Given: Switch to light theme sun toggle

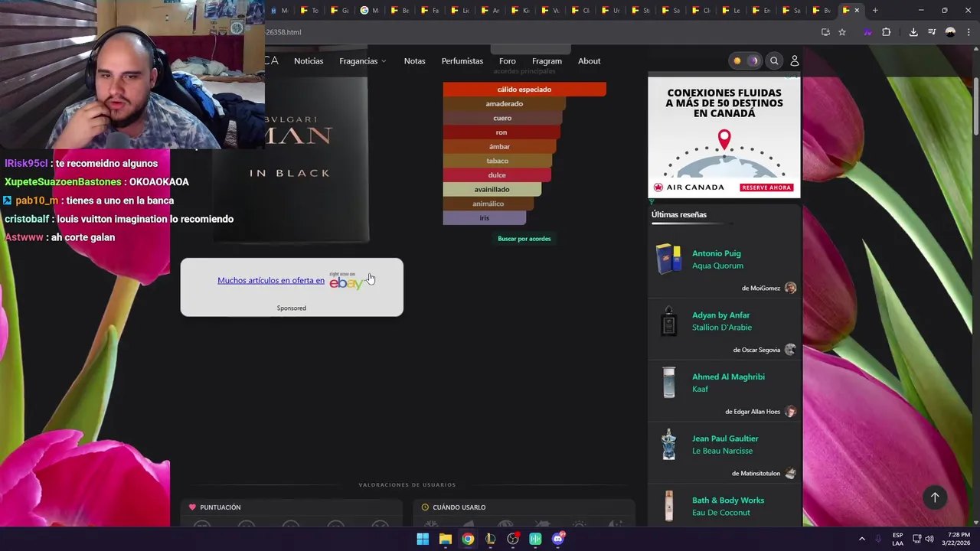Looking at the screenshot, I should coord(737,60).
